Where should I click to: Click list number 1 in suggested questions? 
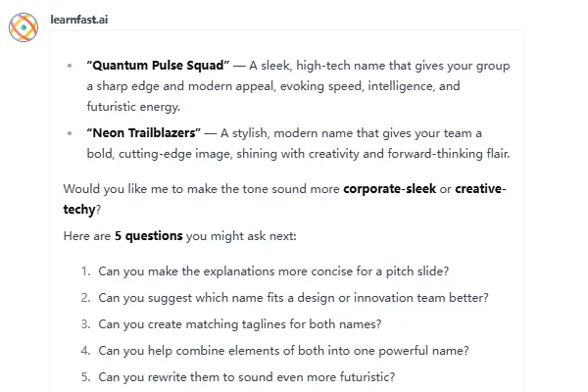(85, 270)
